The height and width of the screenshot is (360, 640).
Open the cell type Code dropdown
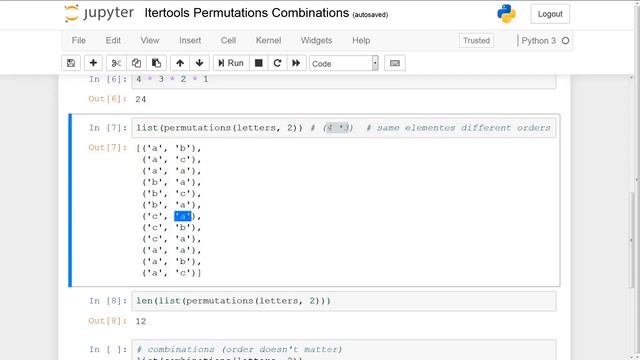[x=344, y=64]
